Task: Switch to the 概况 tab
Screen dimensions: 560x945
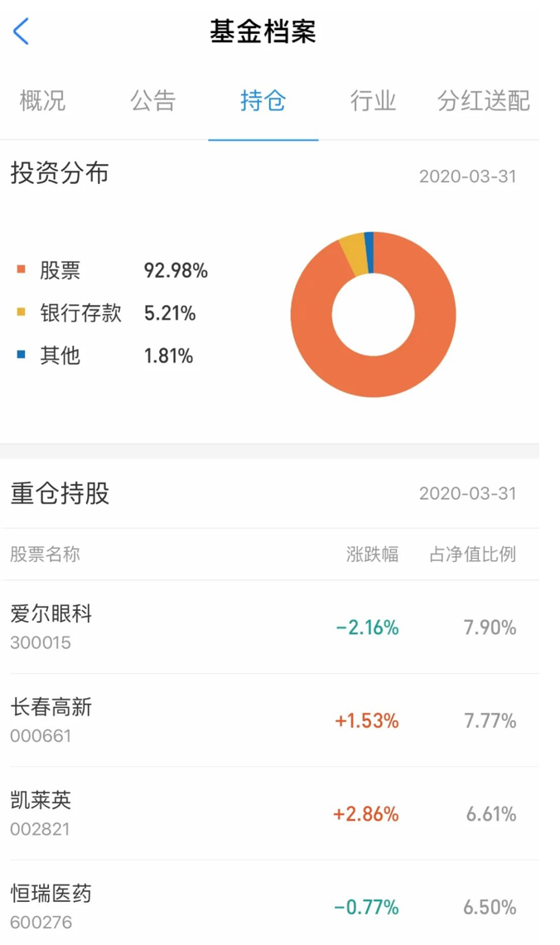Action: (x=42, y=100)
